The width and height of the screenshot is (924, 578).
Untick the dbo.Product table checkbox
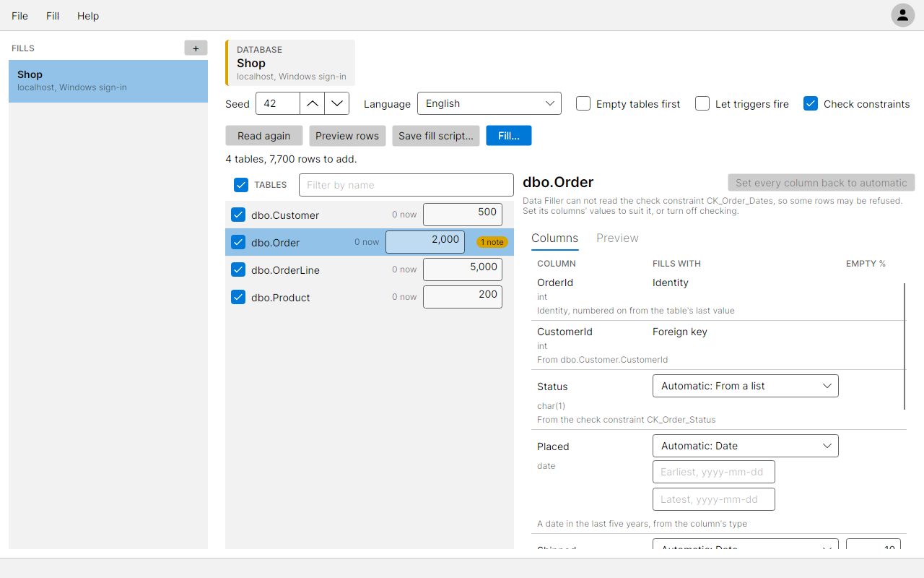point(238,297)
